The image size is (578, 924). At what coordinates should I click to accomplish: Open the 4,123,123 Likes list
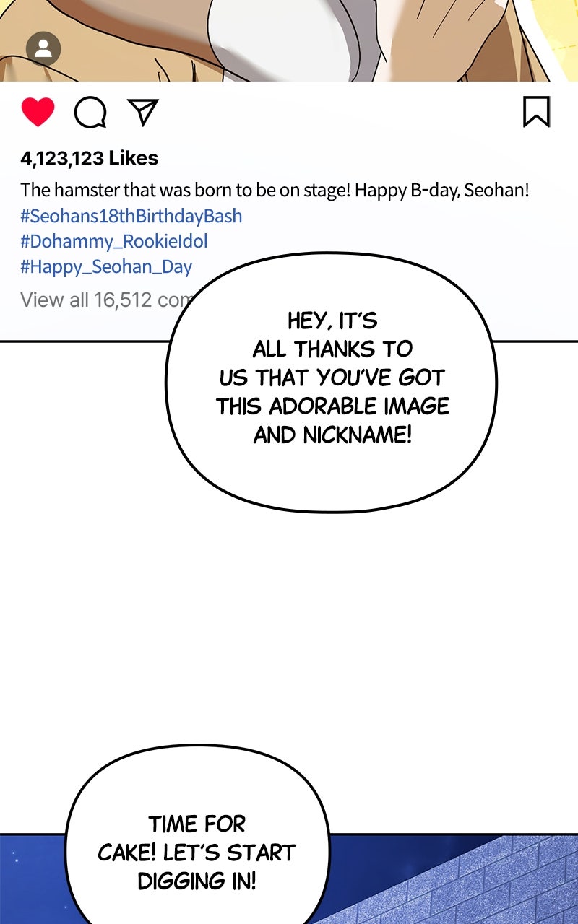tap(90, 158)
